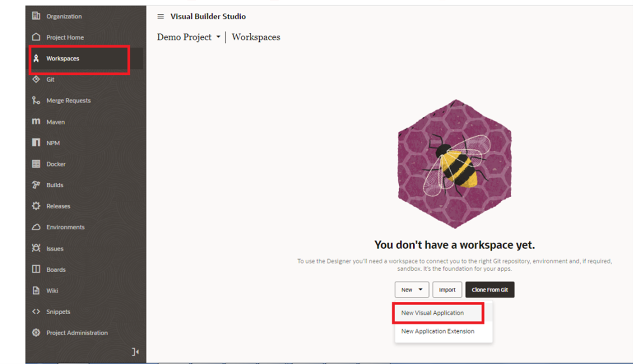Click the Environments cloud icon
The width and height of the screenshot is (633, 364).
(x=36, y=227)
